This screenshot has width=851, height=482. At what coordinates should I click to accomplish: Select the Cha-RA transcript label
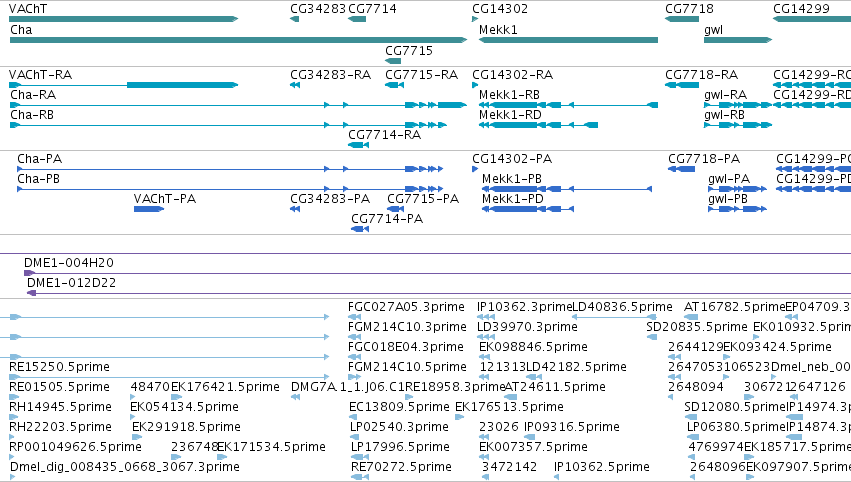[33, 95]
